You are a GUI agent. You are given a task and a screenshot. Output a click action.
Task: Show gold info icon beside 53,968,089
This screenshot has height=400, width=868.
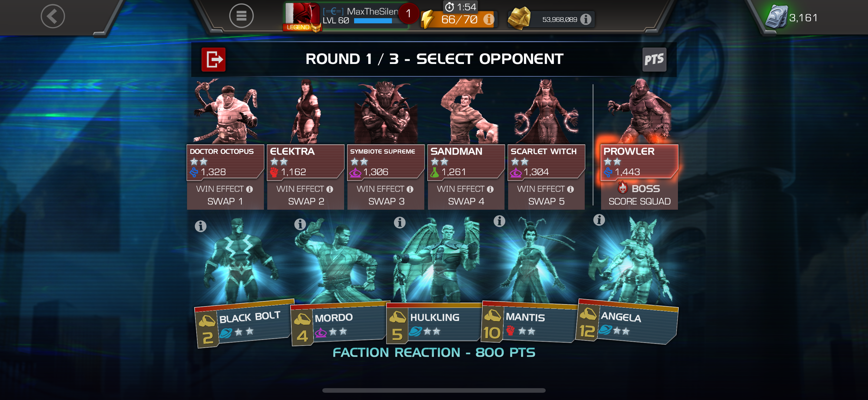586,19
